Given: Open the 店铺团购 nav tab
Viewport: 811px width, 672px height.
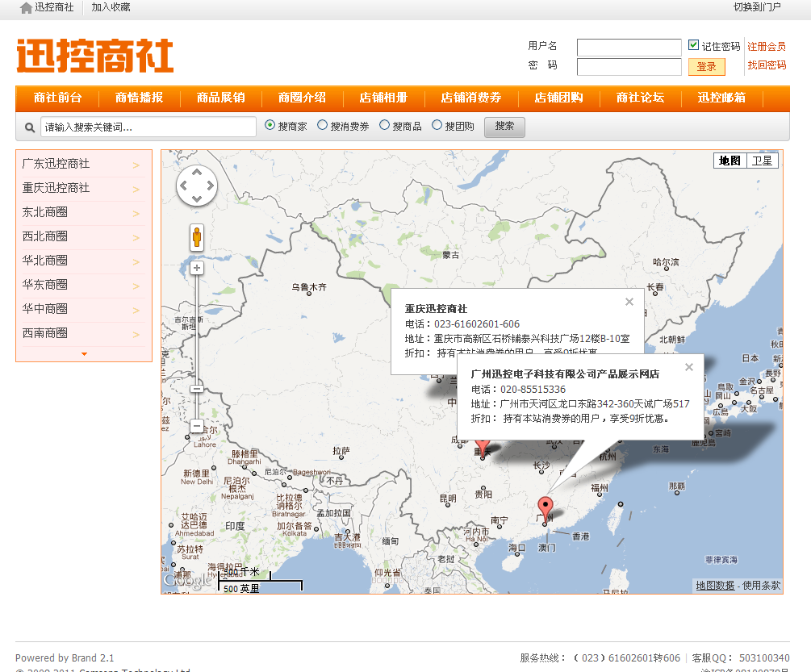Looking at the screenshot, I should coord(558,98).
